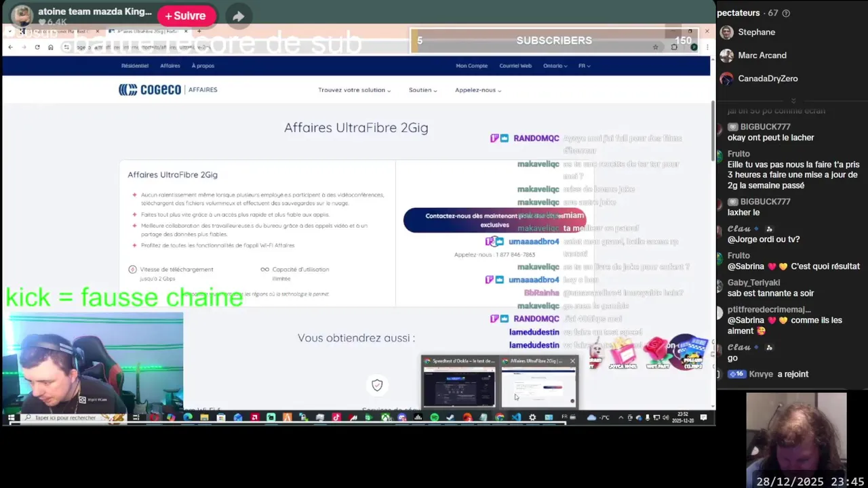Open the Résidentiel section

coord(134,66)
